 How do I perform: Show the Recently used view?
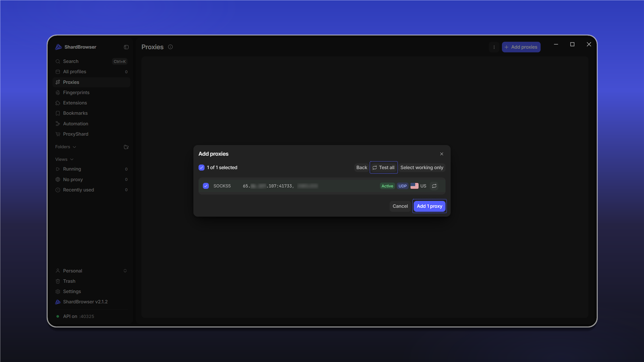click(91, 190)
